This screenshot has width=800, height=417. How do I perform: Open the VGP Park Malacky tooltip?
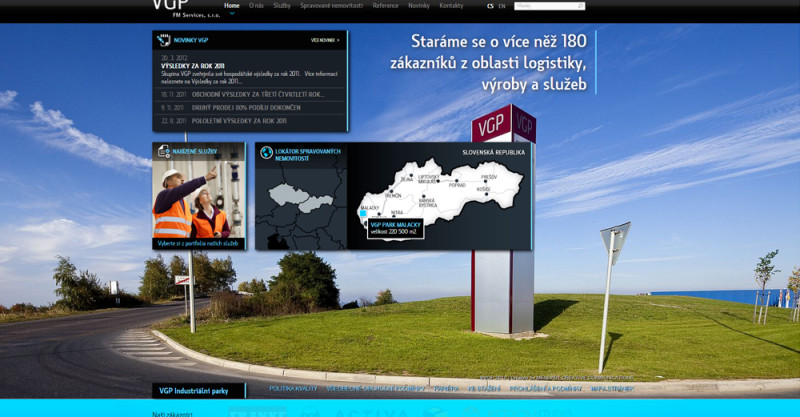pyautogui.click(x=395, y=228)
